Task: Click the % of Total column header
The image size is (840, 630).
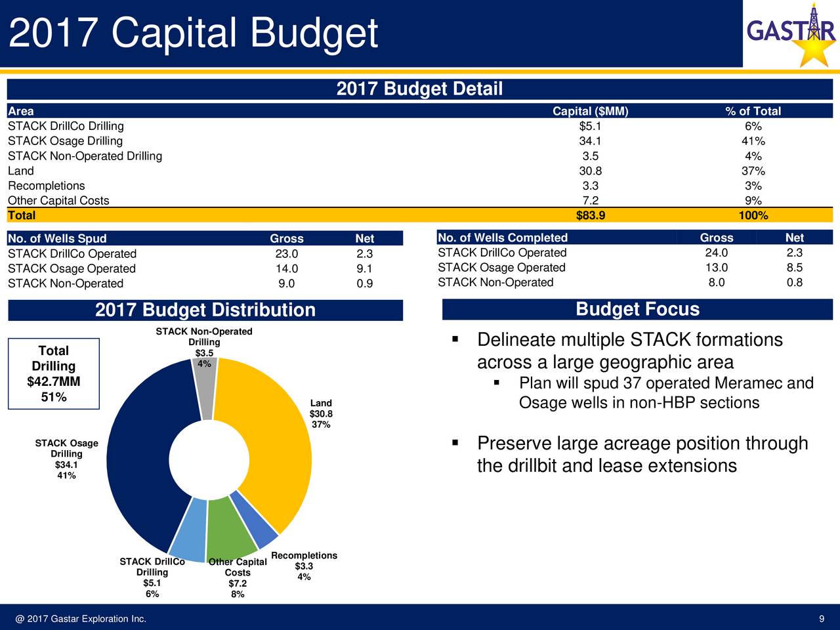Action: [753, 111]
